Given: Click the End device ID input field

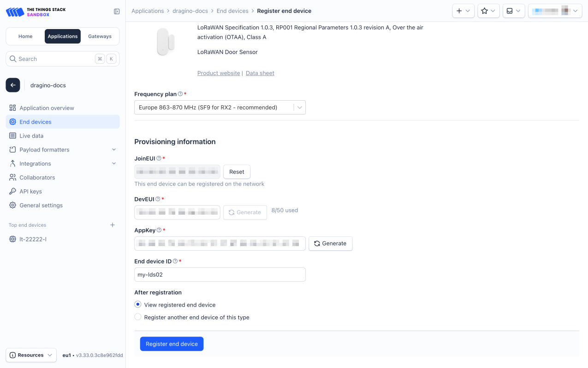Looking at the screenshot, I should 220,274.
